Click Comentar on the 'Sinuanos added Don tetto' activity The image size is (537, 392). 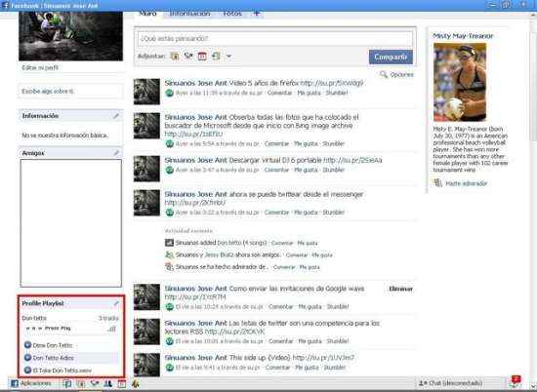[x=282, y=243]
